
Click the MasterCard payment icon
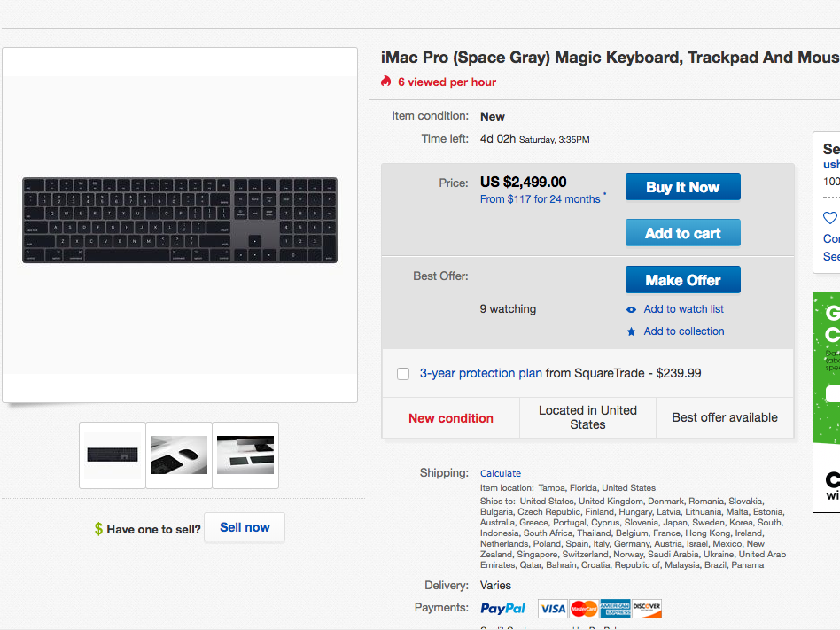584,609
